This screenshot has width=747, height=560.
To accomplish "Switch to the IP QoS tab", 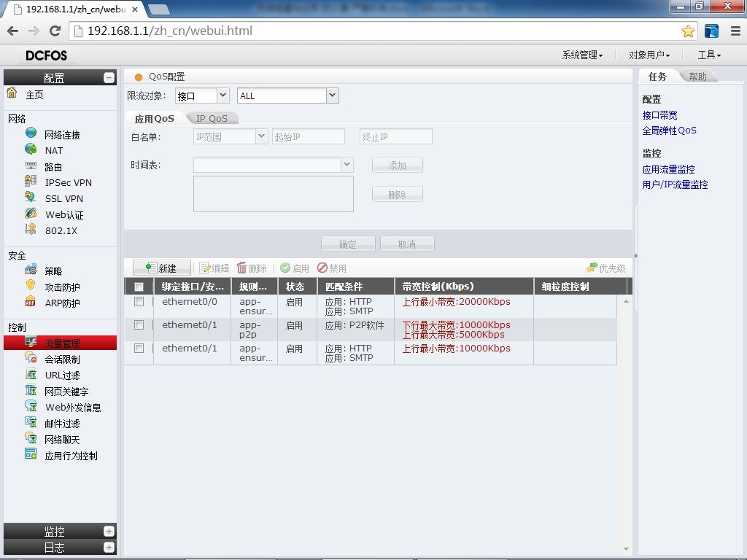I will click(x=212, y=119).
